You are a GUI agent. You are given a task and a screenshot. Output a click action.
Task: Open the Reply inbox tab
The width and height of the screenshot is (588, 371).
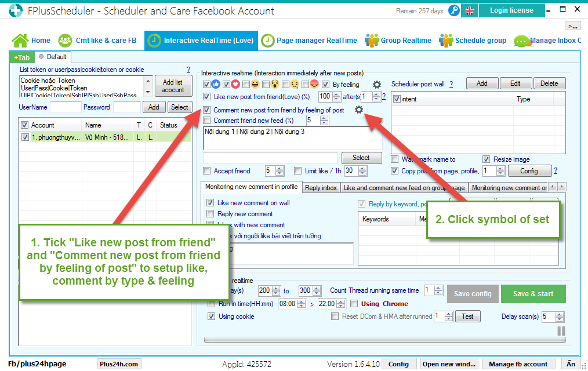pos(321,188)
